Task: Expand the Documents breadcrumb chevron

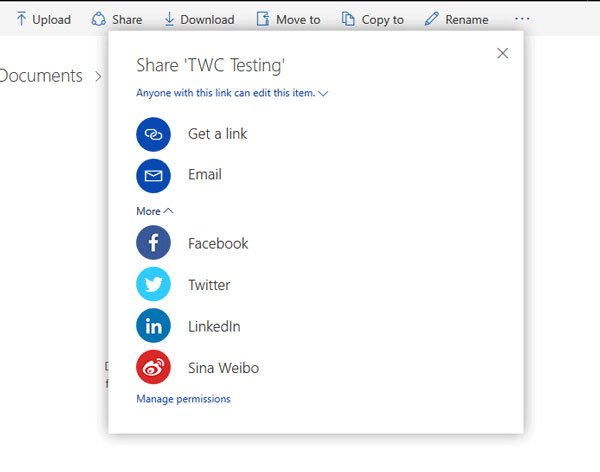Action: click(x=98, y=77)
